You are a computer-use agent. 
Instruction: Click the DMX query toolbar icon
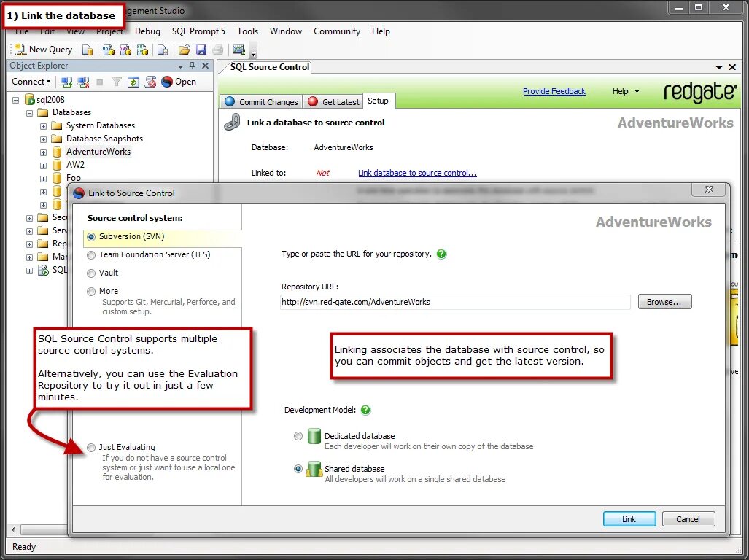click(x=125, y=50)
